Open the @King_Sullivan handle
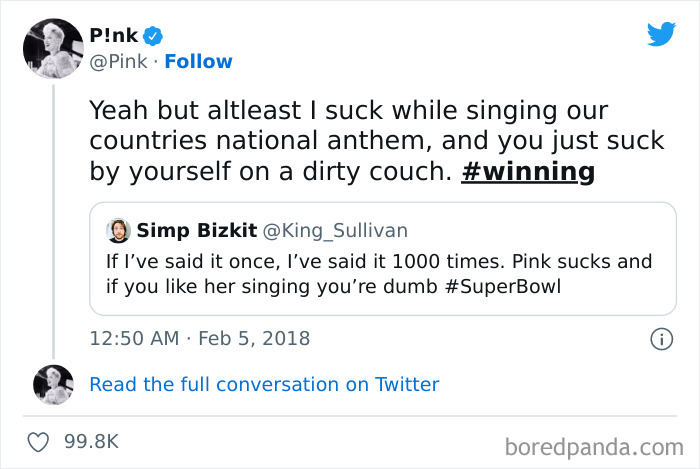Viewport: 700px width, 469px height. 335,231
